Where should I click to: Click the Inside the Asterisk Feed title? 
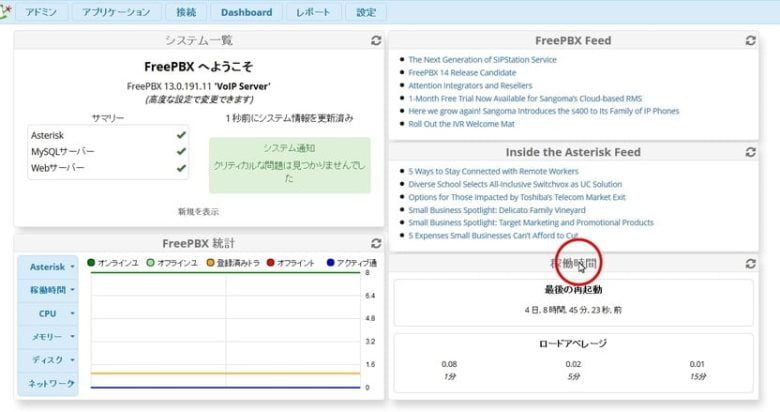[573, 152]
